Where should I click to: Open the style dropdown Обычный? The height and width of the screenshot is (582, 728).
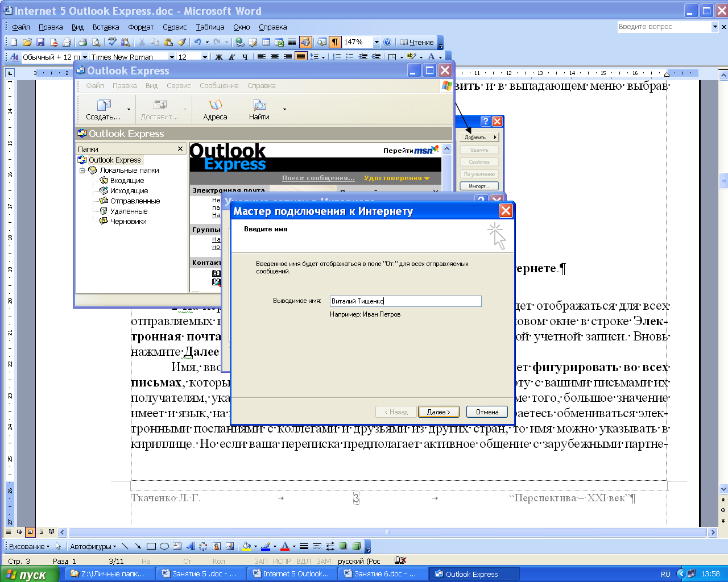85,57
